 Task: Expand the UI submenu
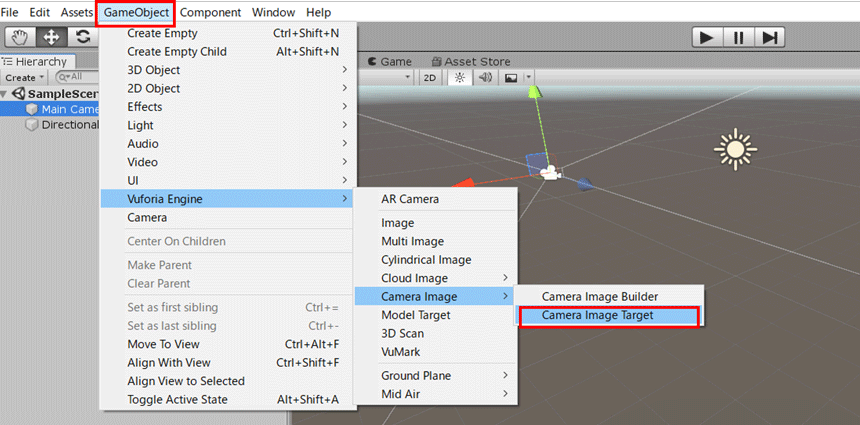point(229,180)
